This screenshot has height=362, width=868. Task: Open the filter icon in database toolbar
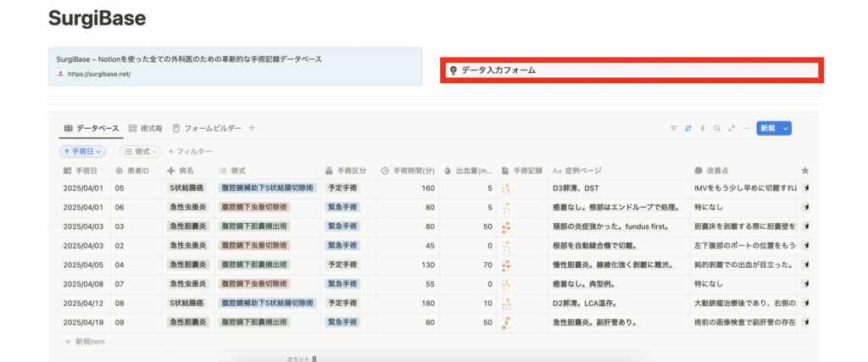coord(673,128)
